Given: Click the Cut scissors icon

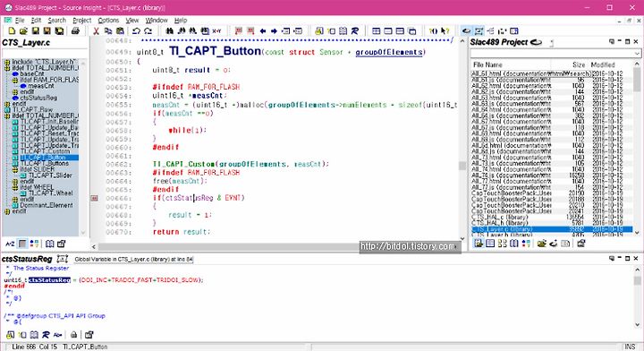Looking at the screenshot, I should (96, 30).
